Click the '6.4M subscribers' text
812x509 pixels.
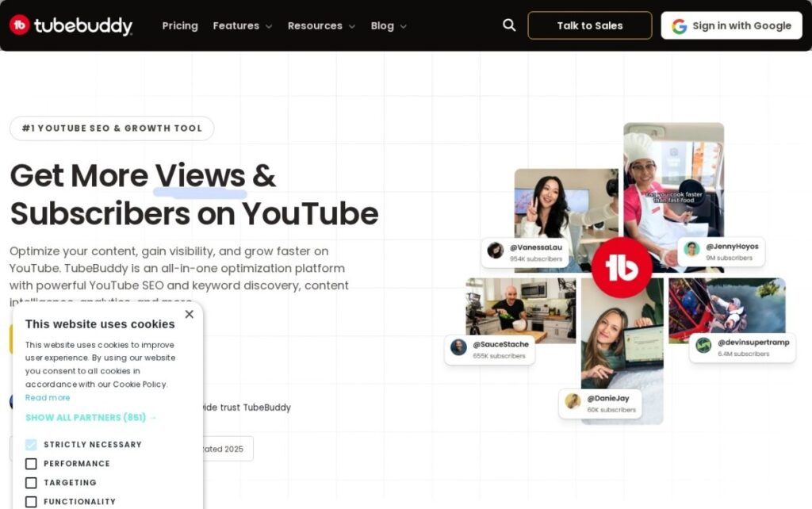click(x=743, y=354)
